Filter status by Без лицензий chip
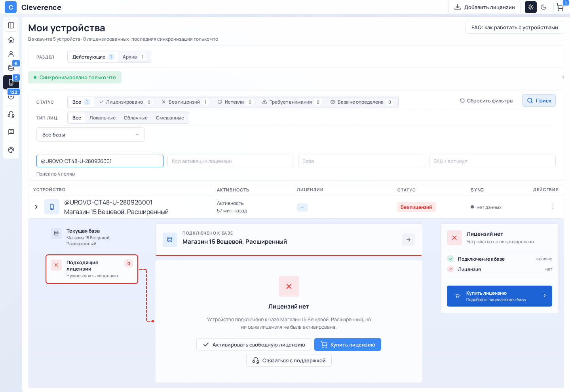The image size is (570, 392). click(x=185, y=102)
